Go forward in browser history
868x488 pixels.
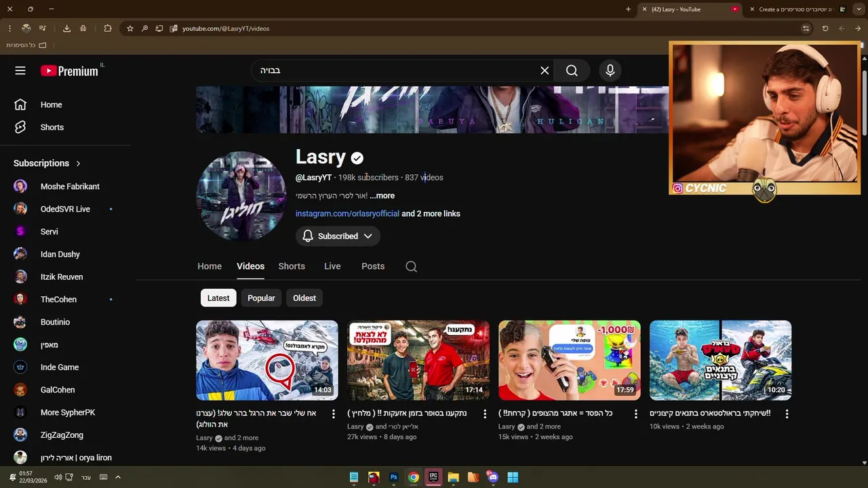(x=858, y=28)
